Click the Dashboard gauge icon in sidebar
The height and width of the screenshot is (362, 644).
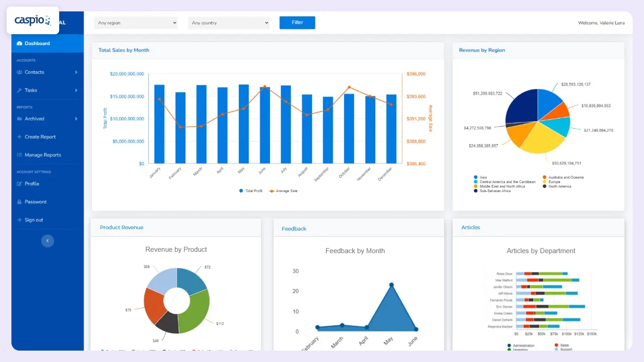pos(19,44)
